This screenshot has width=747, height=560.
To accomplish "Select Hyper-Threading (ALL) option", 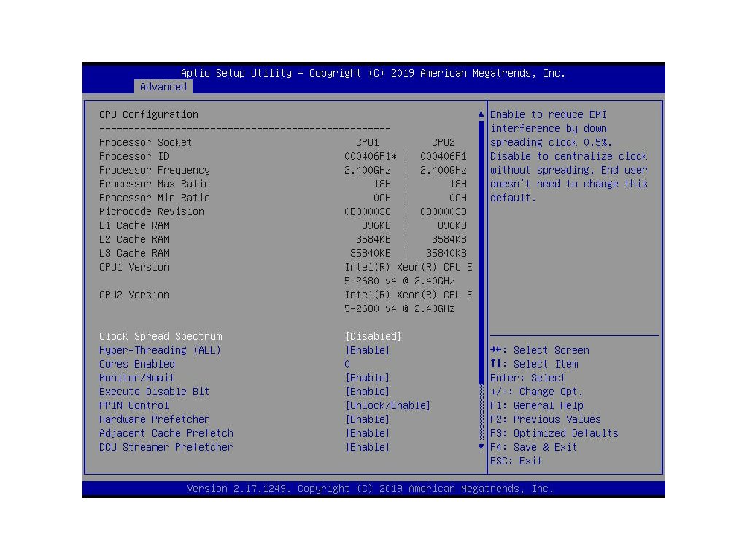I will [x=160, y=350].
